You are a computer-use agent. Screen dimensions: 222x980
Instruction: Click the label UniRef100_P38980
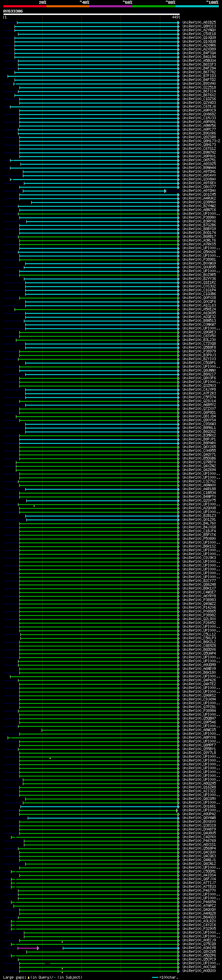click(x=199, y=218)
